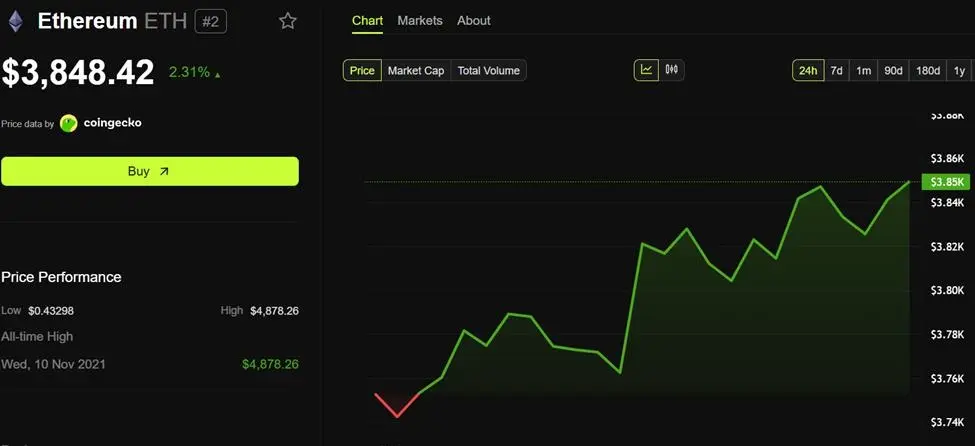Select the Market Cap chart mode

point(416,70)
